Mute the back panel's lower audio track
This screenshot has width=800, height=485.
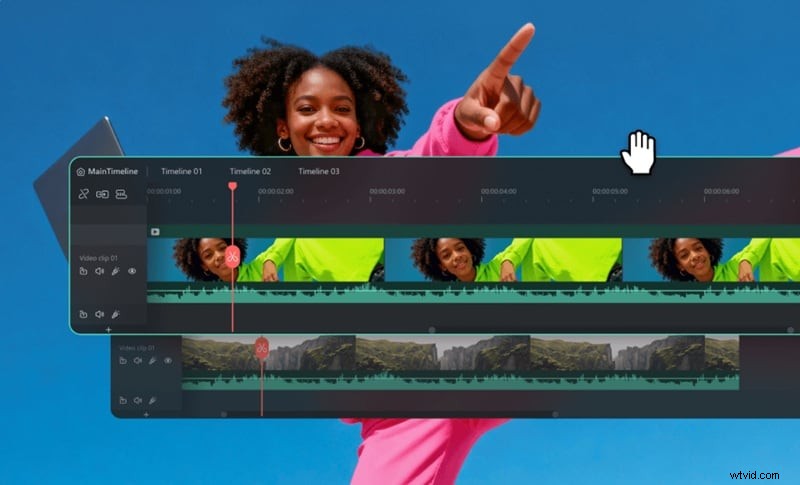(138, 400)
